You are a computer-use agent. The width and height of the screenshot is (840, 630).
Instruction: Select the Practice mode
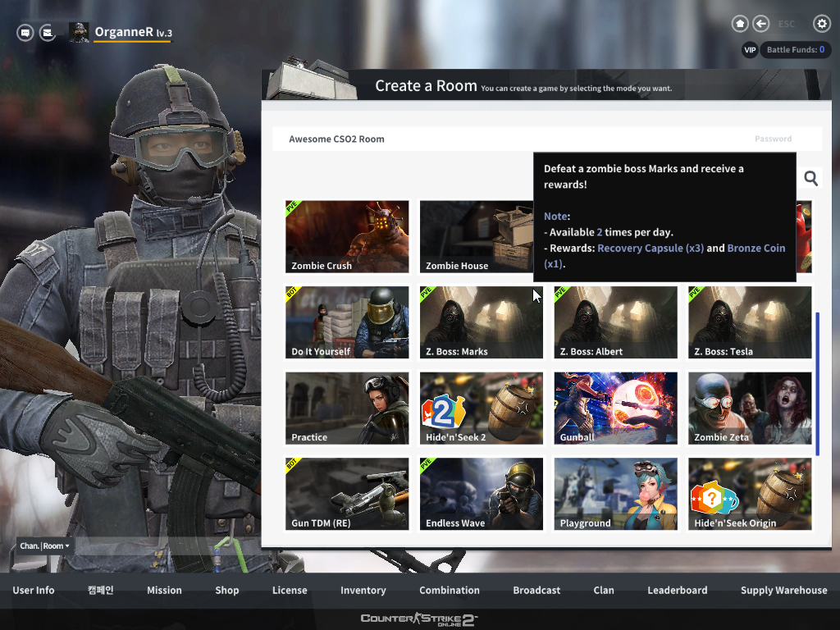coord(347,409)
